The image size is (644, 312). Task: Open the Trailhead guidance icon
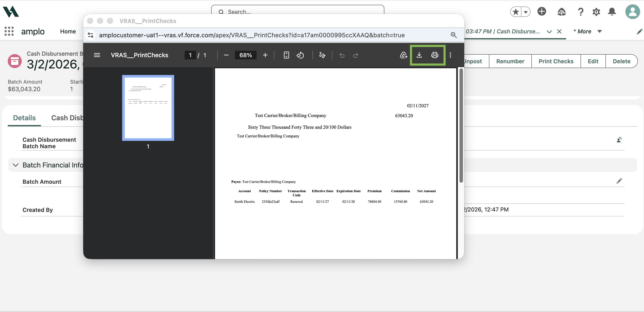click(561, 12)
